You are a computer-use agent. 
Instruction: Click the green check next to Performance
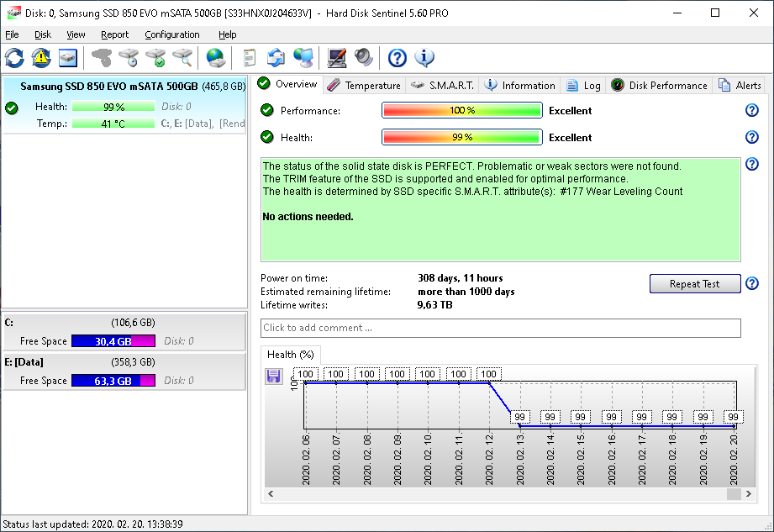[x=267, y=110]
